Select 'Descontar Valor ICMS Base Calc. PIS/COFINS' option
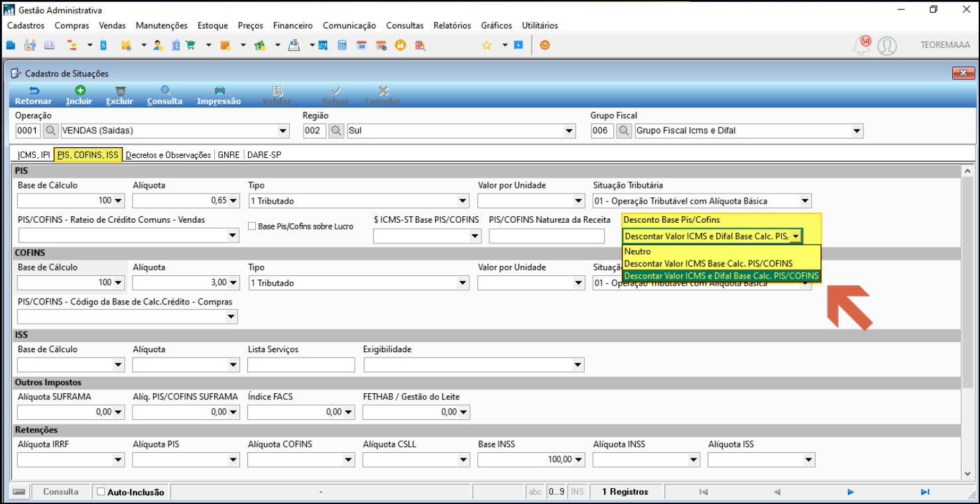Image resolution: width=980 pixels, height=504 pixels. (721, 263)
